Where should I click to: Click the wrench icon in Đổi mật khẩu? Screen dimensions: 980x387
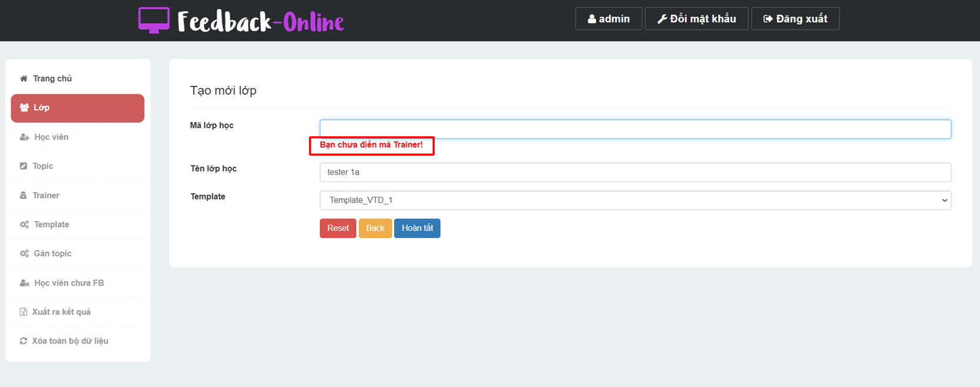coord(662,19)
